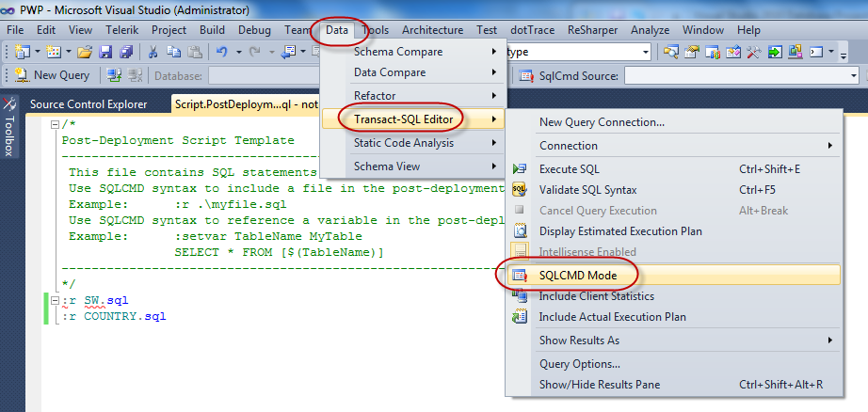Click the Save All icon
Image resolution: width=868 pixels, height=412 pixels.
[126, 52]
